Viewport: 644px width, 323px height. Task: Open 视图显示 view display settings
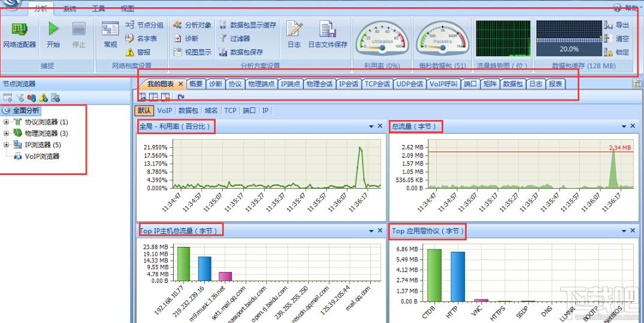pos(192,52)
